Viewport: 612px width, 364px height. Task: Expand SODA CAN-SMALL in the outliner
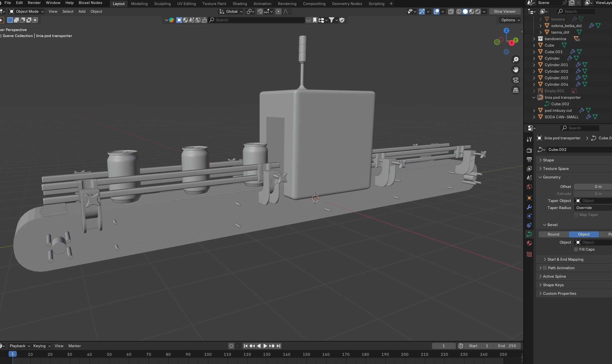(x=534, y=117)
